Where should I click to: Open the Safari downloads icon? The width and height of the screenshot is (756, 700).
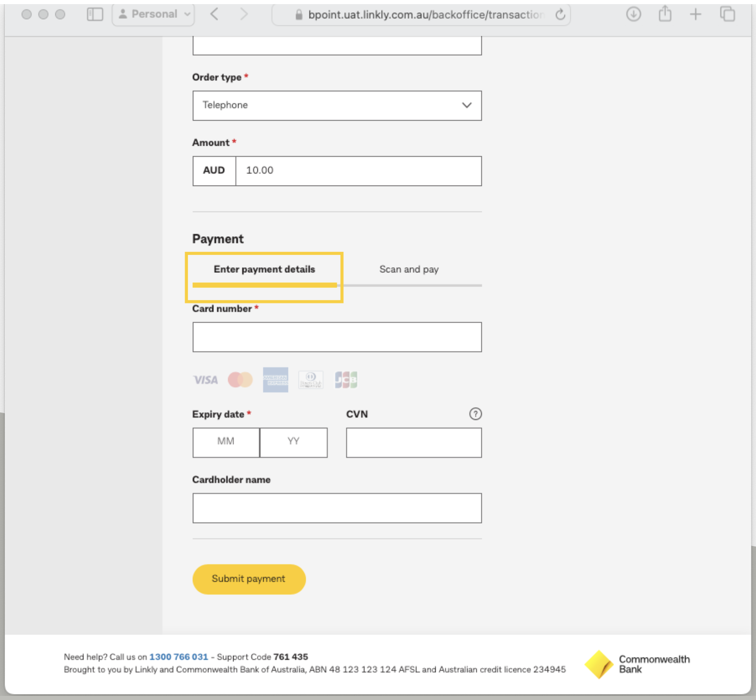(x=634, y=14)
